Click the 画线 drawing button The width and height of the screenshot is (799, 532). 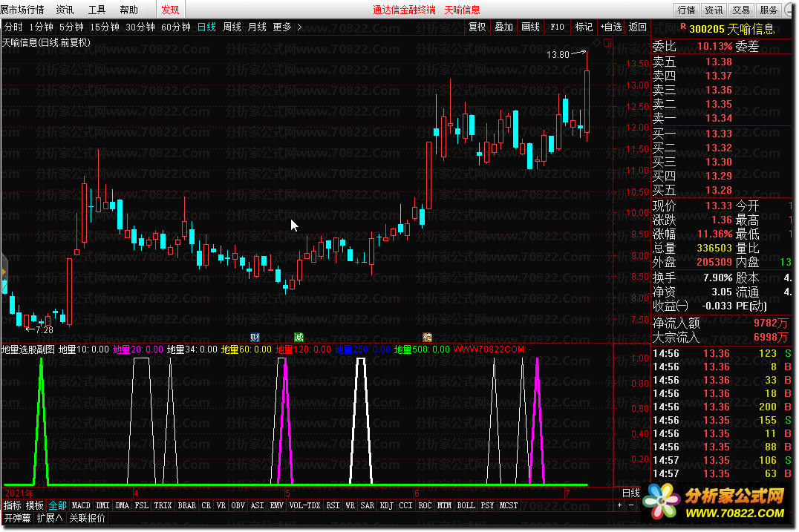(x=530, y=27)
